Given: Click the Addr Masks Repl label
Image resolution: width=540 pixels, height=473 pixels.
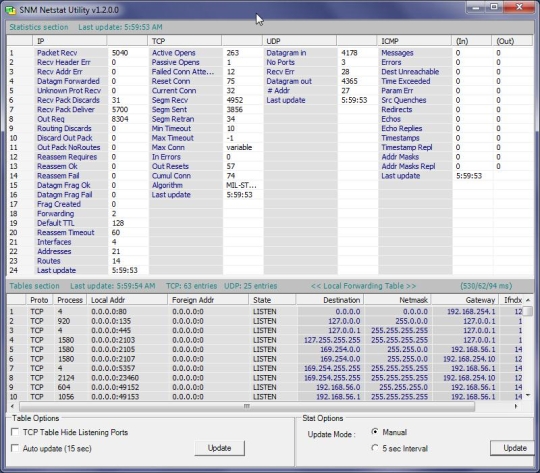Looking at the screenshot, I should (x=408, y=166).
